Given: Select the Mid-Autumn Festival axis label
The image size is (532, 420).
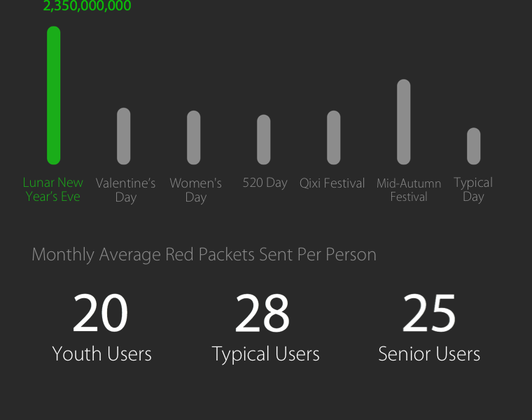Looking at the screenshot, I should [409, 190].
